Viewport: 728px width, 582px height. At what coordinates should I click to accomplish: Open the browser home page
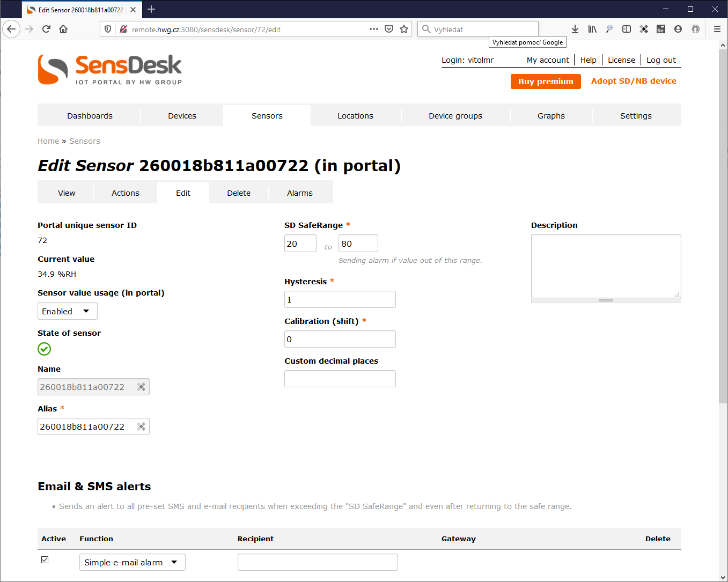coord(63,29)
